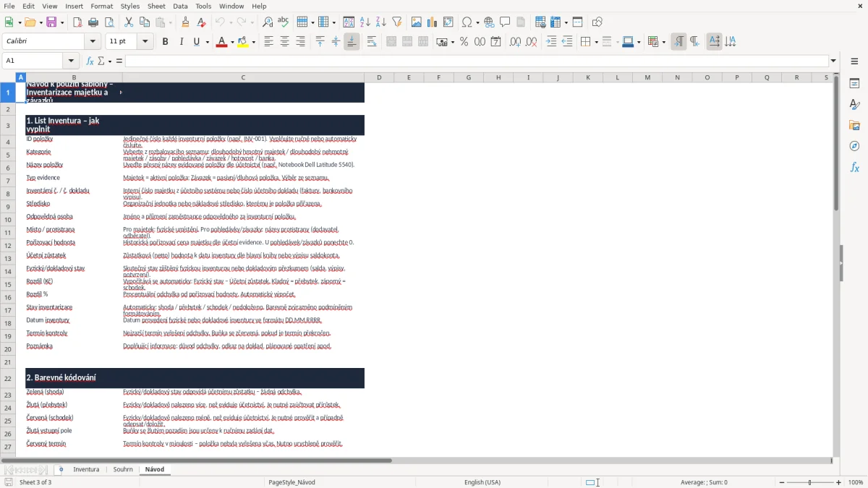Click the English (USA) language status
The image size is (868, 488).
pos(482,482)
